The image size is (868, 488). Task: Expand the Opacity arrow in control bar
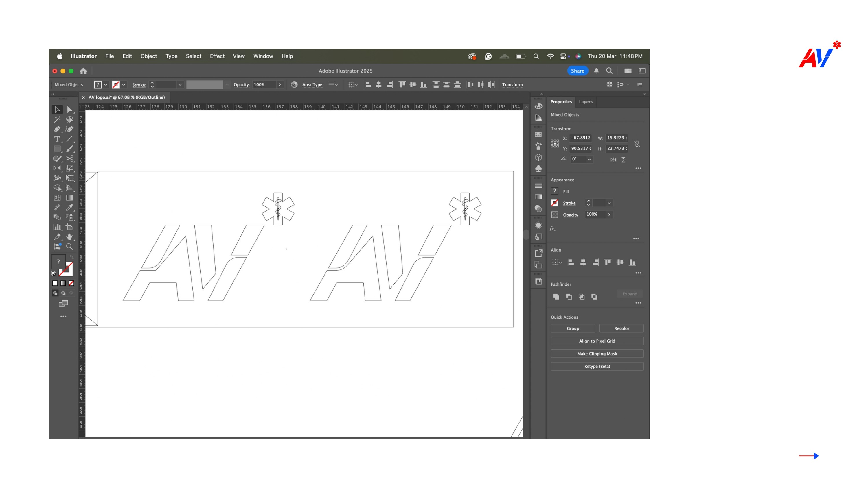tap(280, 84)
